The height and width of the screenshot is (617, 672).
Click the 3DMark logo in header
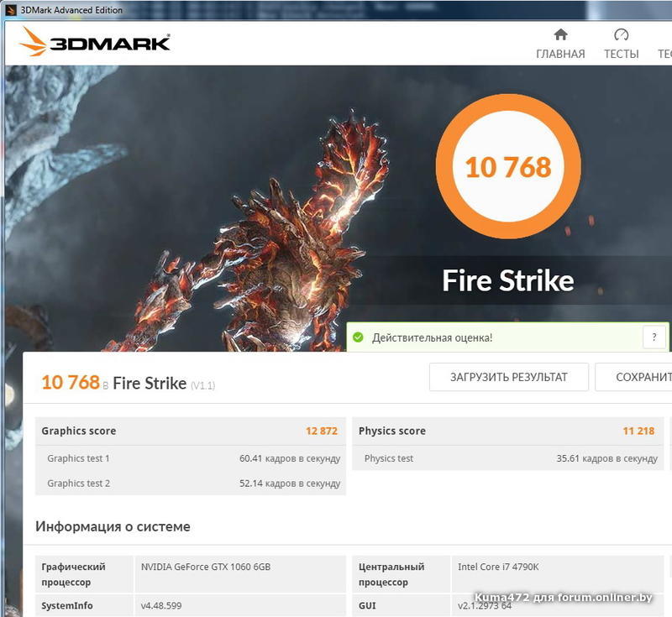coord(95,42)
